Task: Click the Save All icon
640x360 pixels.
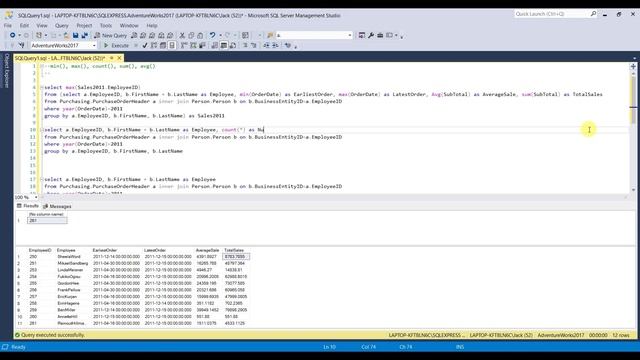Action: click(x=84, y=36)
